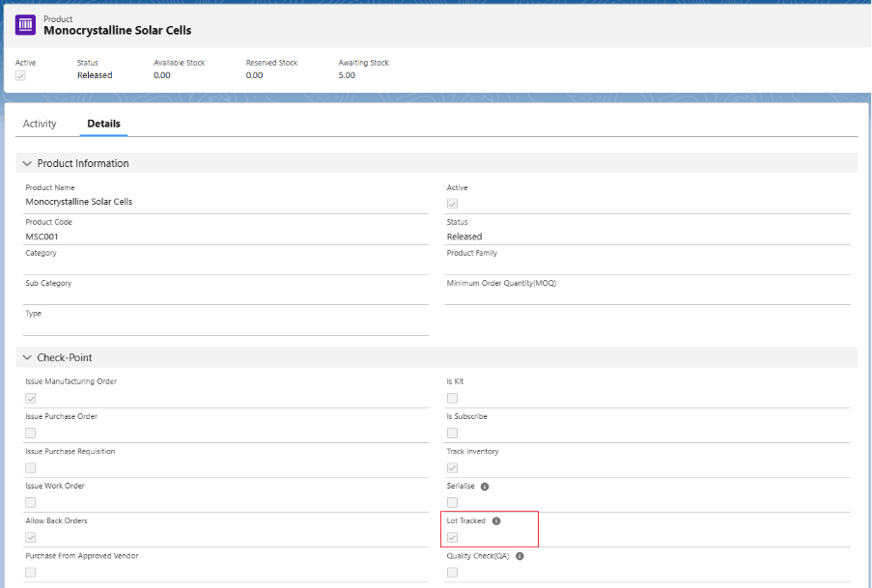This screenshot has height=588, width=872.
Task: Toggle the Lot Tracked checkbox
Action: (x=452, y=538)
